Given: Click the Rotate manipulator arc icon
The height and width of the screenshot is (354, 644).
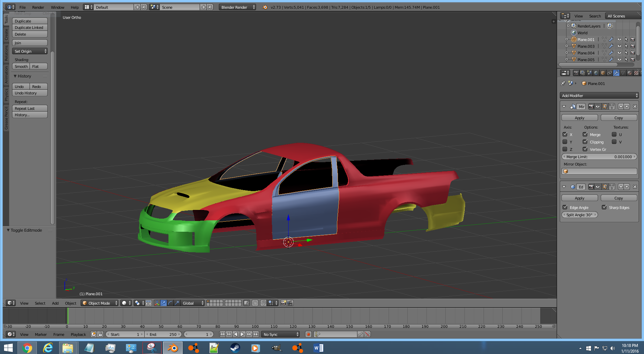Looking at the screenshot, I should pyautogui.click(x=170, y=303).
